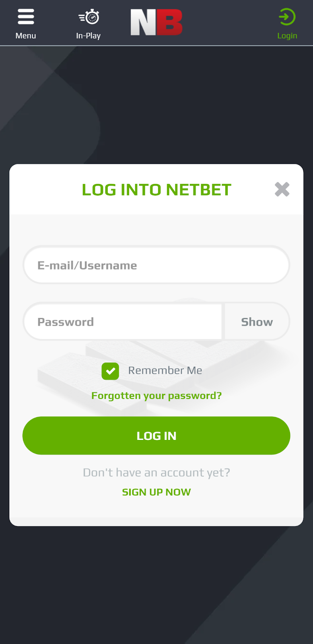The width and height of the screenshot is (313, 644).
Task: Tap the In-Play label below the stopwatch
Action: click(89, 35)
